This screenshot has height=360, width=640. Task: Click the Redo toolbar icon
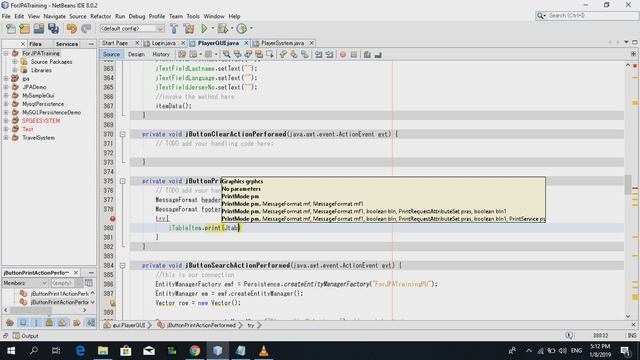click(x=86, y=29)
